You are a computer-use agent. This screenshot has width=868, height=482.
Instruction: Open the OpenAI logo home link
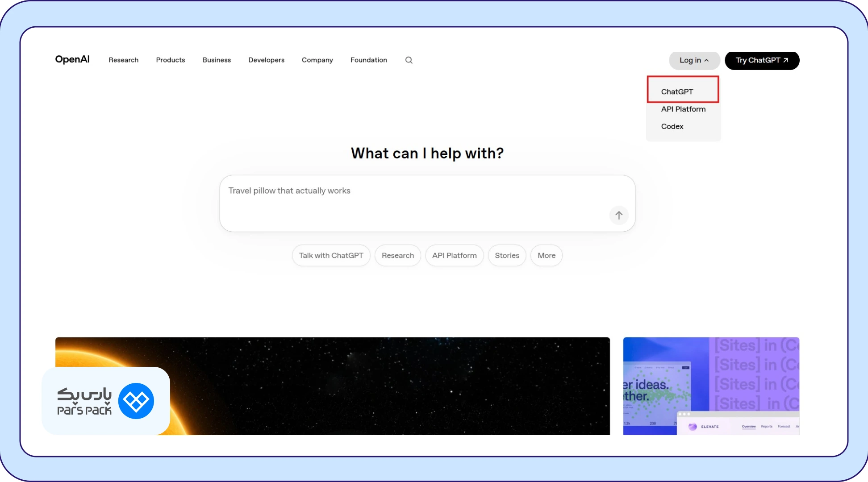(72, 59)
